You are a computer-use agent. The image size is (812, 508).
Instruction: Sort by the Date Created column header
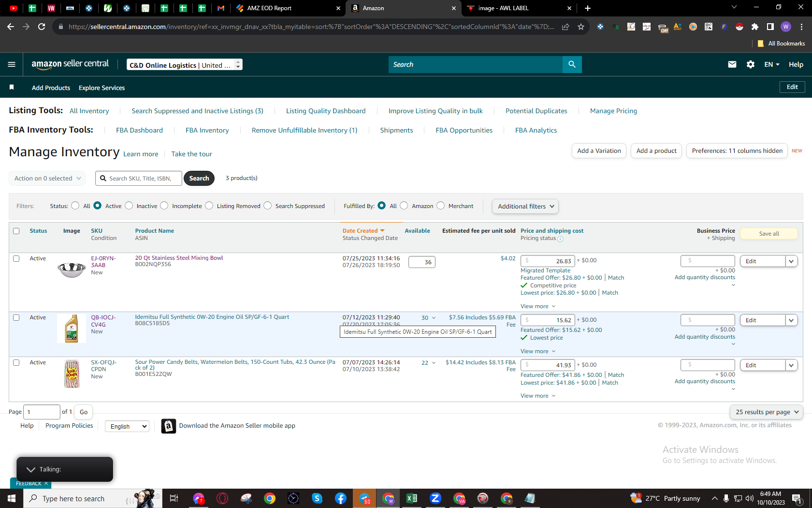click(363, 231)
